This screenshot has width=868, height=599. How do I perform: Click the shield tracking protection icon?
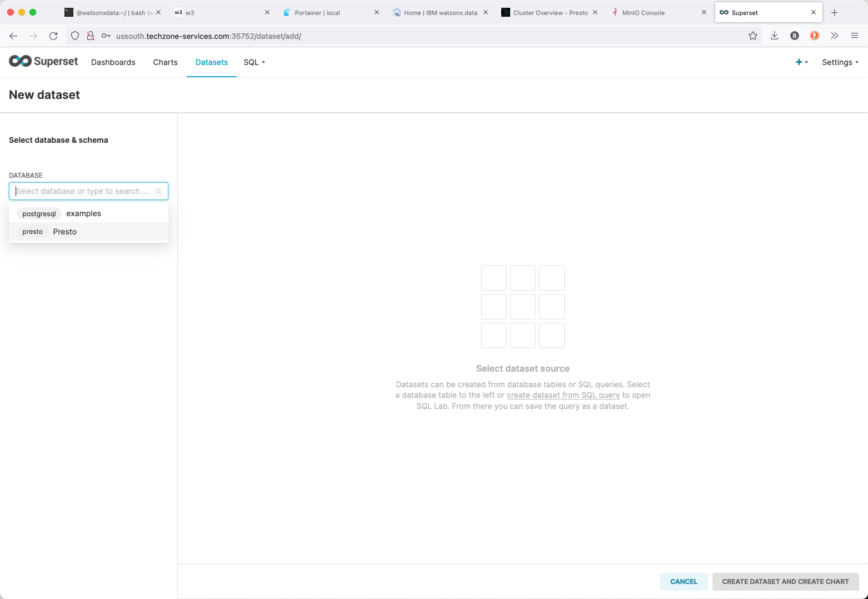coord(75,36)
